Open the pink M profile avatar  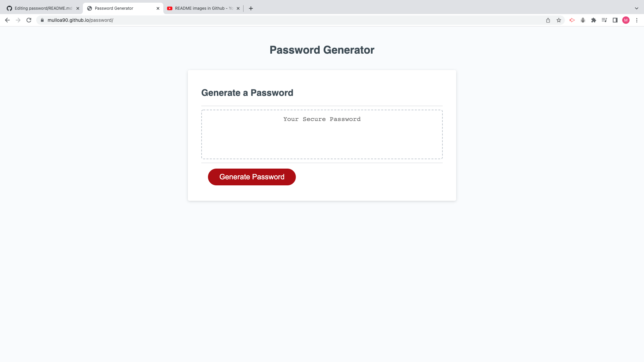(x=626, y=20)
